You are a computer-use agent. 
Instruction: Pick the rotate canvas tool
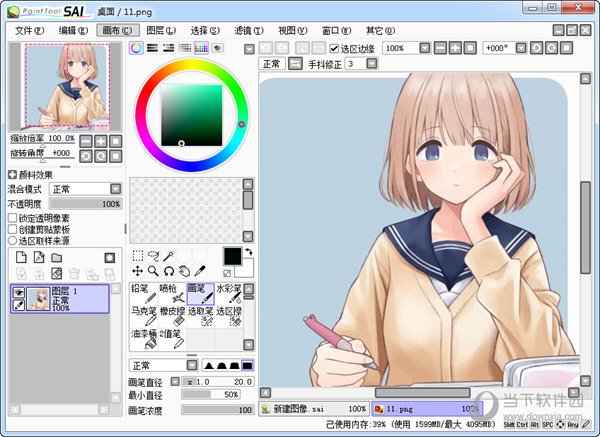pos(169,271)
